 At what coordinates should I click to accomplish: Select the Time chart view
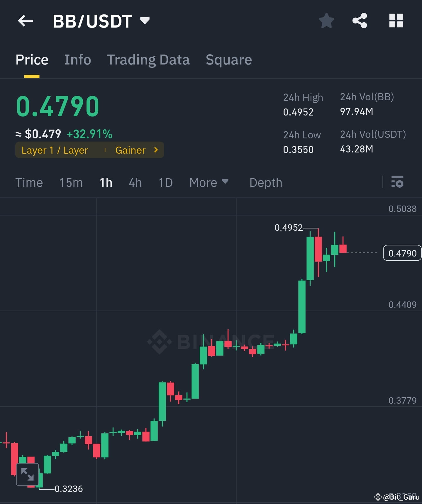point(29,182)
